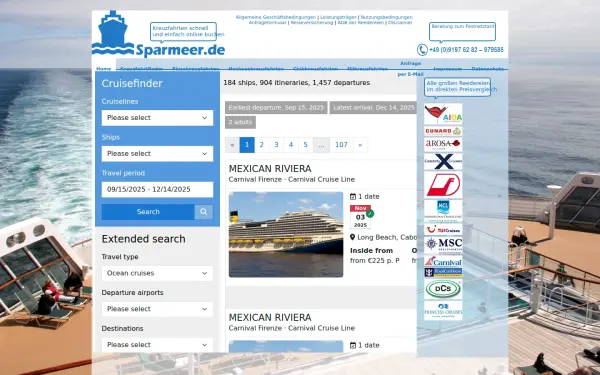600x375 pixels.
Task: Click the '2 adults' filter tag
Action: point(240,122)
